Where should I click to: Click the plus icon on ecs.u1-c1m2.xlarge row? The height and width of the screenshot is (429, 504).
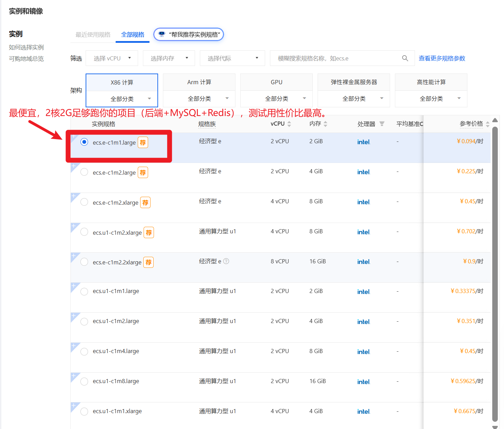tap(74, 226)
